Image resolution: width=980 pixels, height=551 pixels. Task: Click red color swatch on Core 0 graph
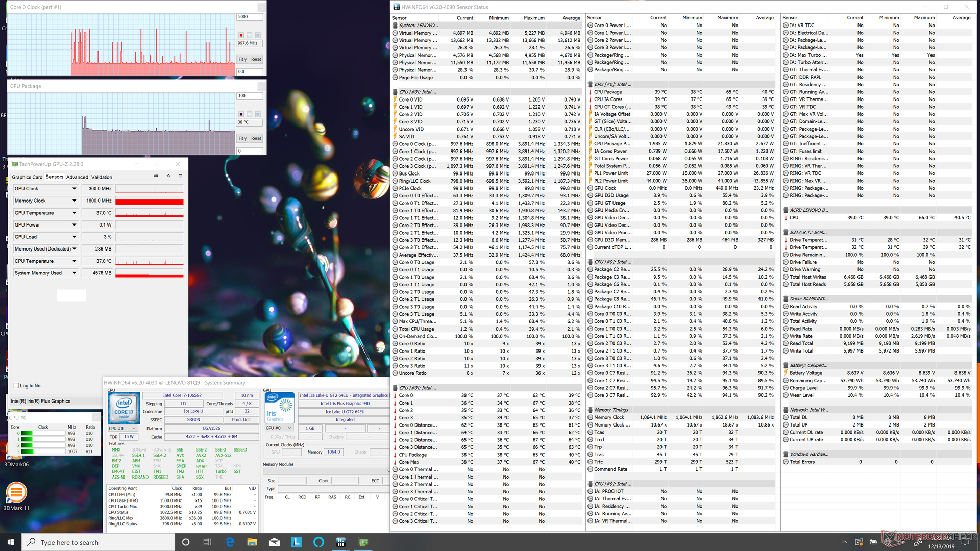[241, 35]
